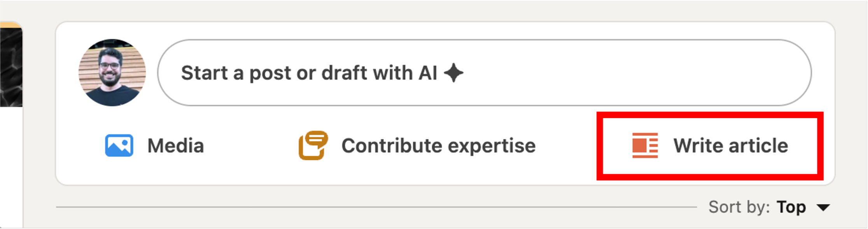
Task: Click the AI sparkle icon in composer
Action: click(x=453, y=73)
